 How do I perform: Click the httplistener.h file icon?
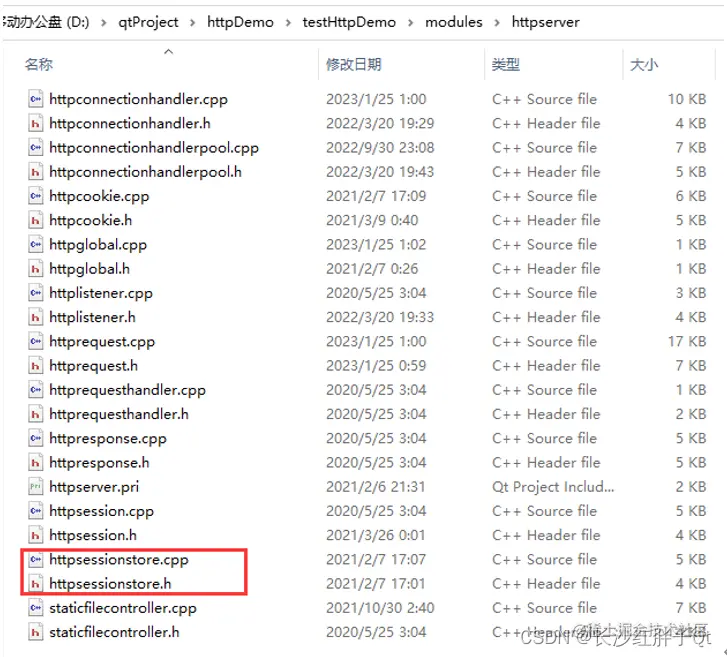(36, 317)
